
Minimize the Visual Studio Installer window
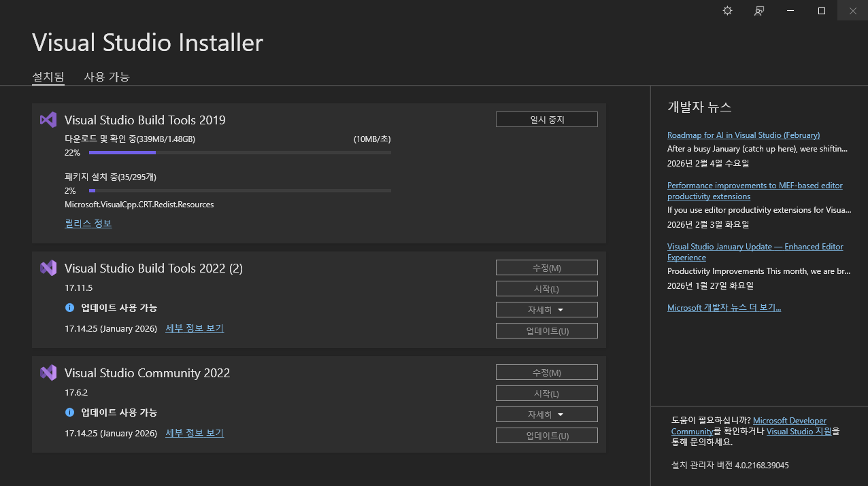click(790, 11)
